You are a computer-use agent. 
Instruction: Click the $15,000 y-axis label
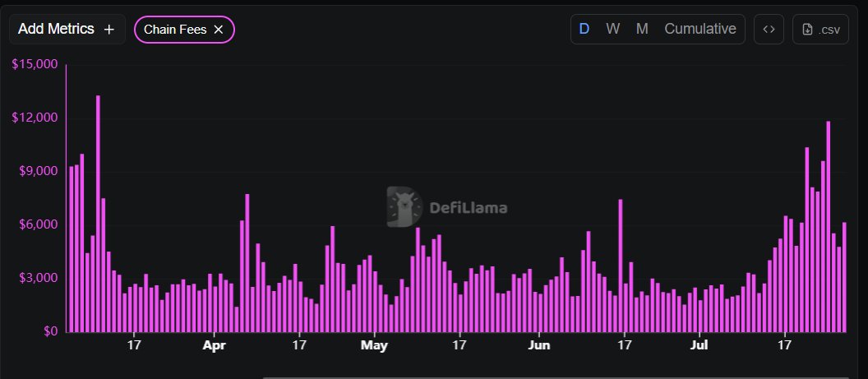coord(35,64)
